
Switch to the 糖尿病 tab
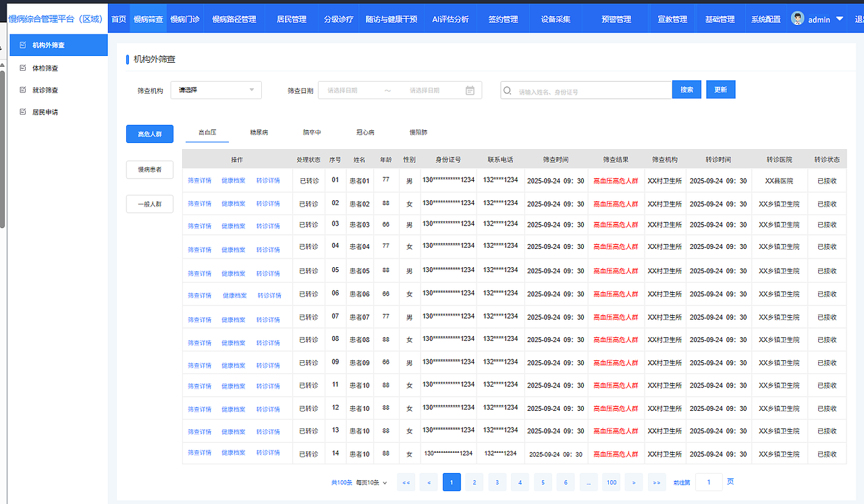(x=259, y=133)
